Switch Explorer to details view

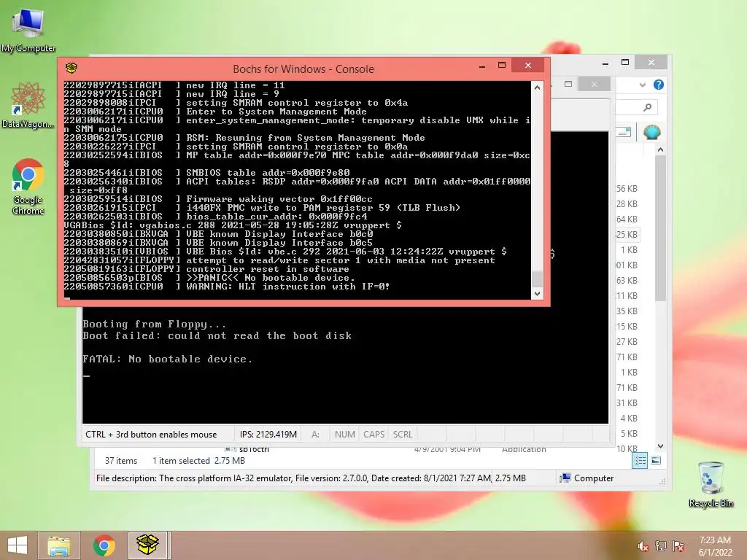click(x=640, y=461)
